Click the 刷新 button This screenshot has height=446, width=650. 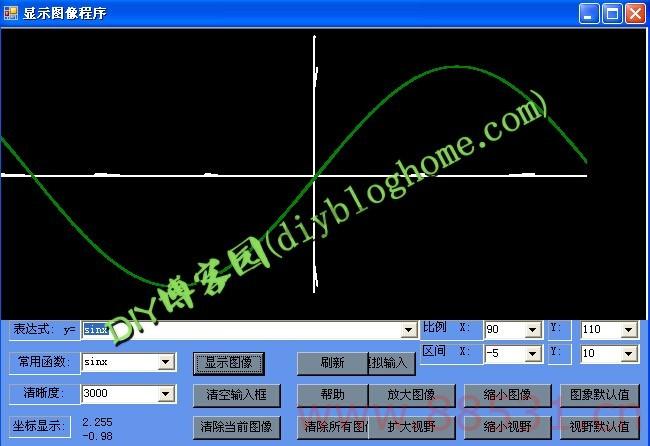(332, 364)
